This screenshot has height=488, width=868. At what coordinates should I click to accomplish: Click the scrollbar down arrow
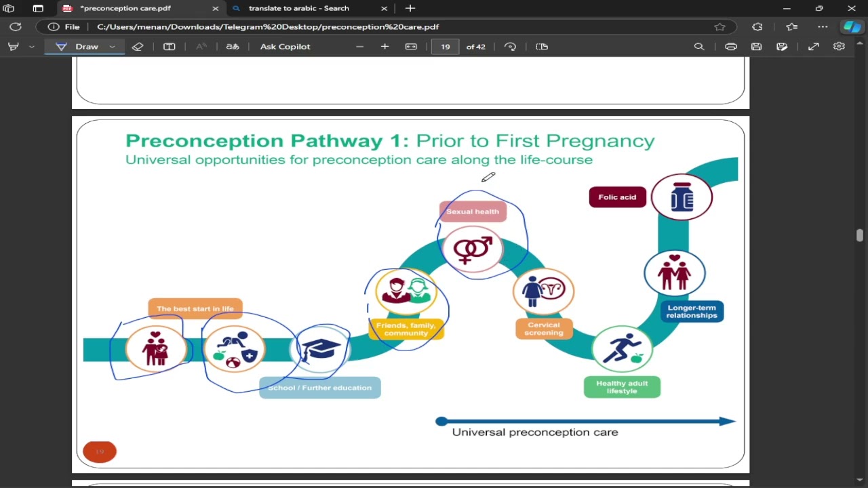point(860,481)
